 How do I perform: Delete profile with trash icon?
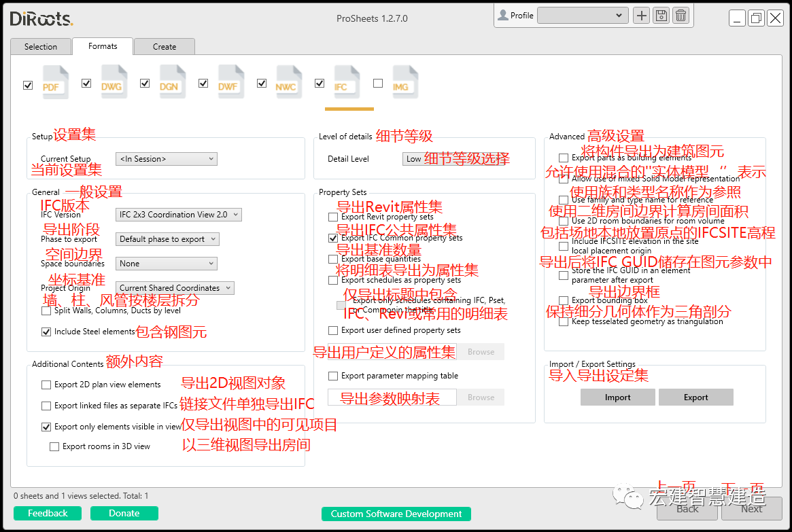tap(681, 16)
